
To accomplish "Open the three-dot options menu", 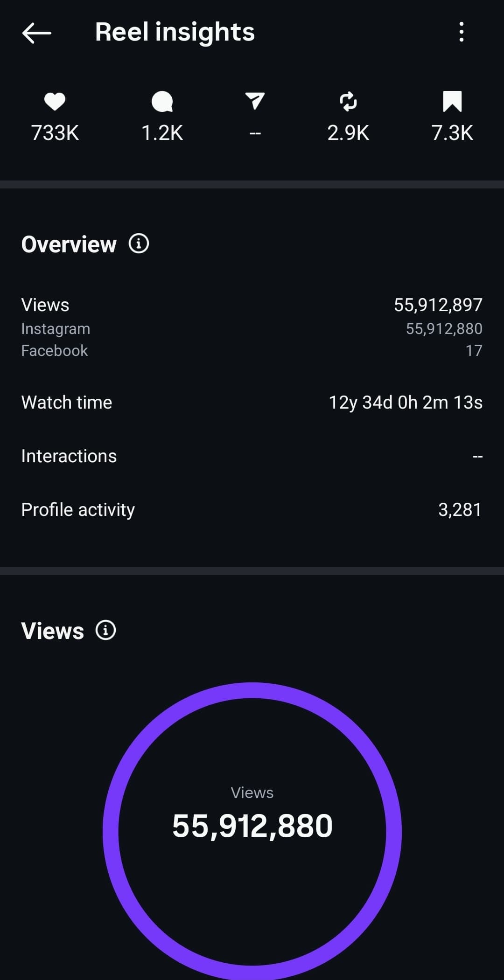I will point(461,32).
